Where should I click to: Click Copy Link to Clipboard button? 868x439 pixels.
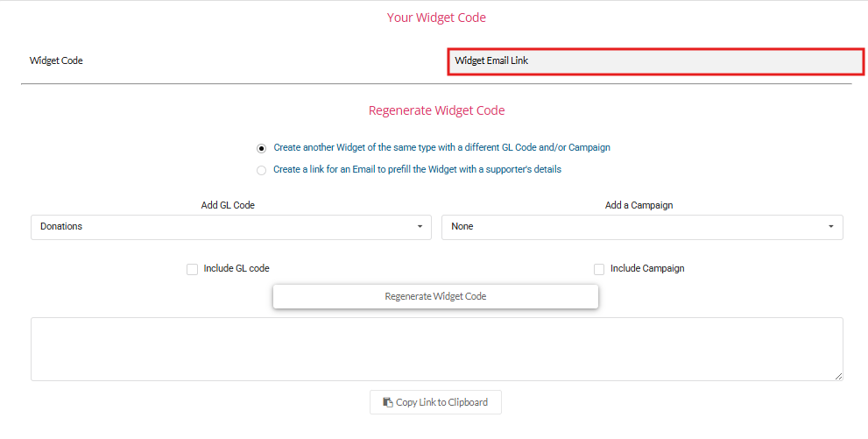coord(435,402)
